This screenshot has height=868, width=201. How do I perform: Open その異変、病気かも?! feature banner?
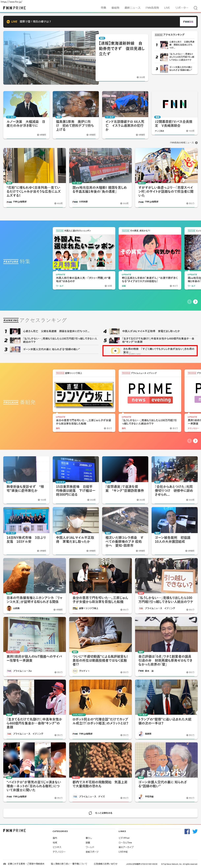(x=150, y=252)
